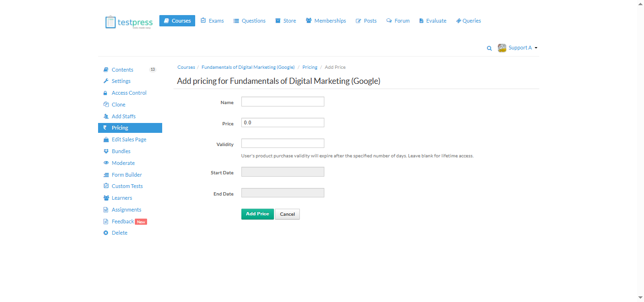
Task: Click the shopping bag Edit Sales Page icon
Action: pyautogui.click(x=106, y=139)
